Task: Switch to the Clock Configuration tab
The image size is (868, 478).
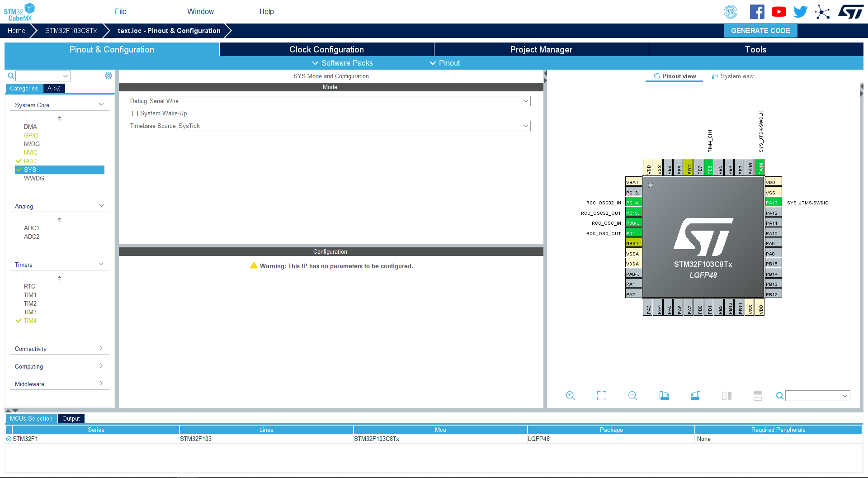Action: pyautogui.click(x=326, y=50)
